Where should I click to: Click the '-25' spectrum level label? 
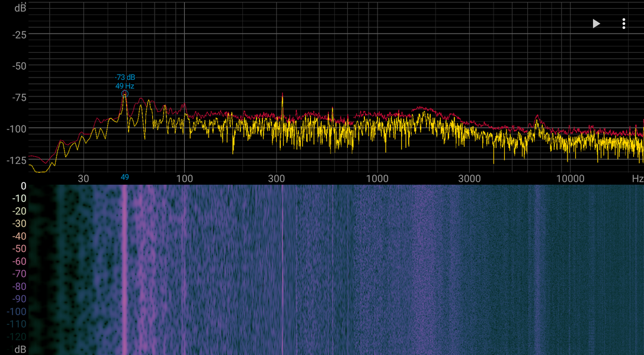tap(19, 35)
